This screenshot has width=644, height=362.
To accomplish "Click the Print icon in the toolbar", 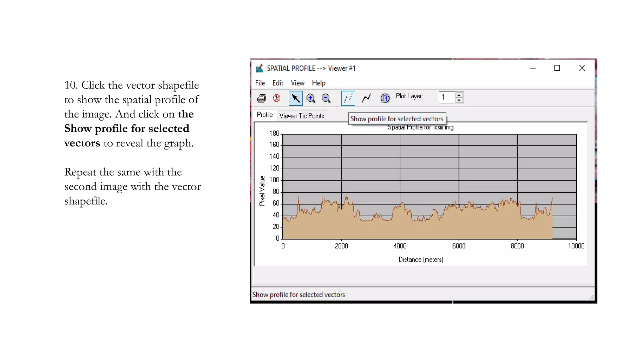I will [x=261, y=98].
